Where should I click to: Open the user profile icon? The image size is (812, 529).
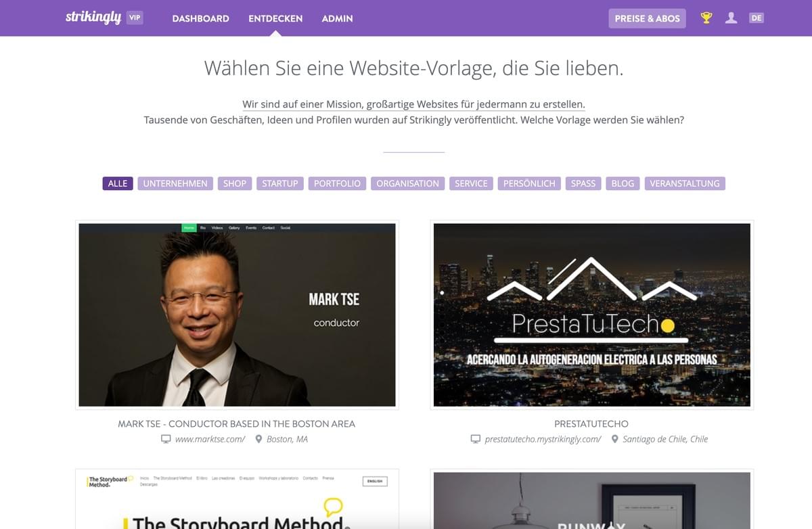[731, 18]
